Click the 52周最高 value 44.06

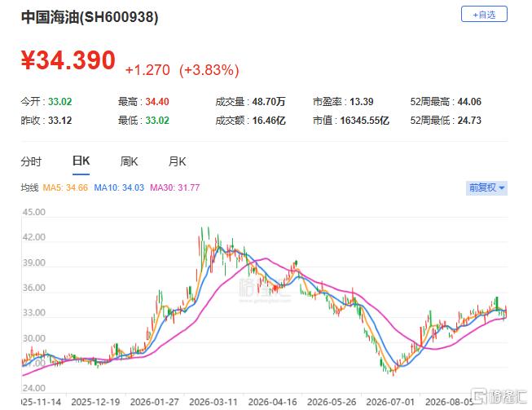[x=469, y=102]
